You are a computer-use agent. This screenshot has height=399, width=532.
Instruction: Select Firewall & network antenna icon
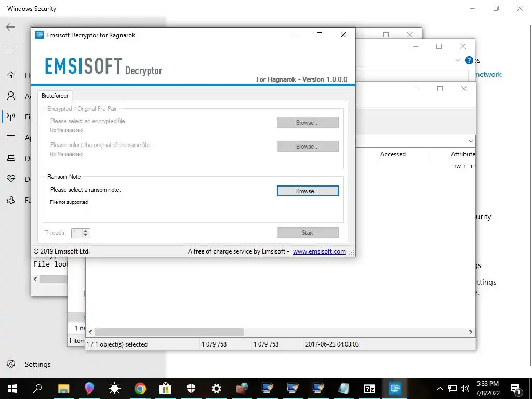(11, 116)
